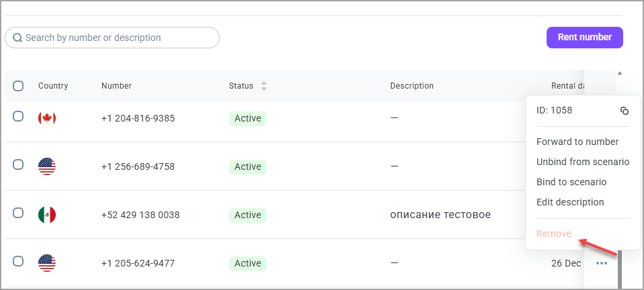Tick the checkbox for +1 256-689-4758

pyautogui.click(x=18, y=164)
